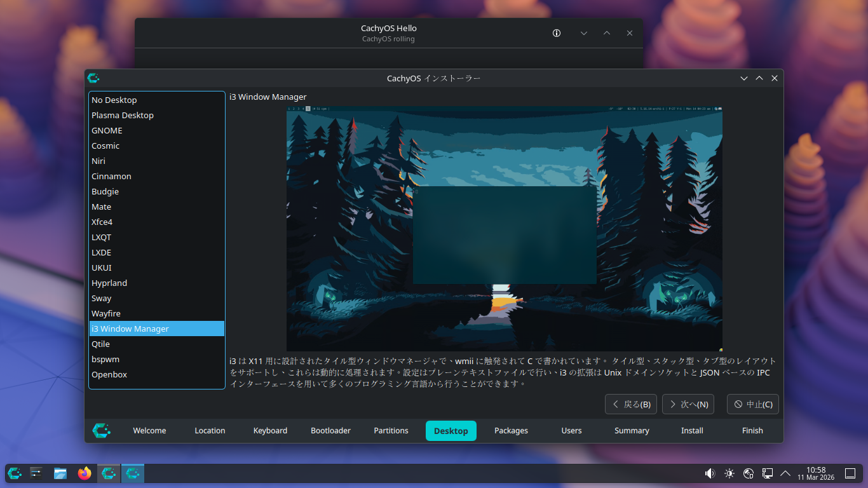Click the info icon in CachyOS Hello window

557,33
